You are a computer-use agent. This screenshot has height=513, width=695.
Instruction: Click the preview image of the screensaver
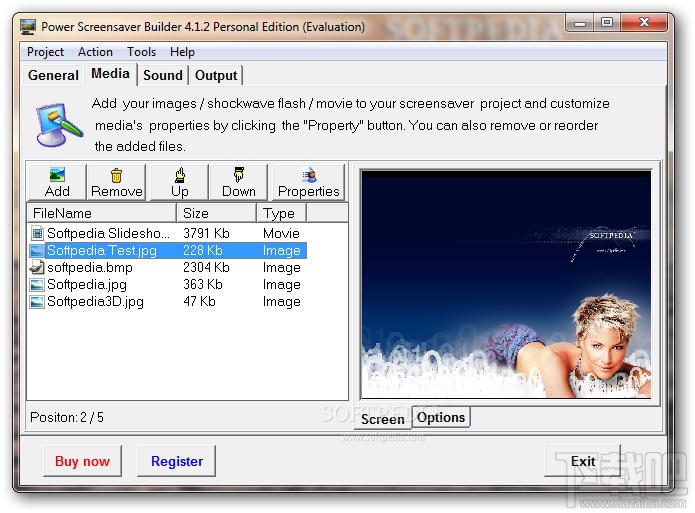point(506,284)
